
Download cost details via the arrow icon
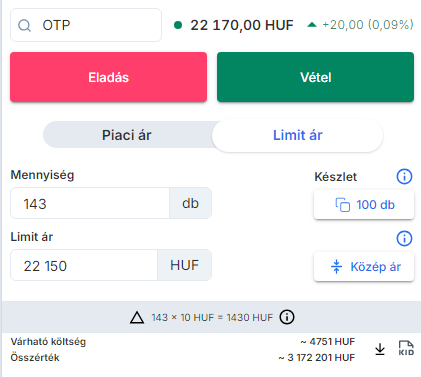380,349
